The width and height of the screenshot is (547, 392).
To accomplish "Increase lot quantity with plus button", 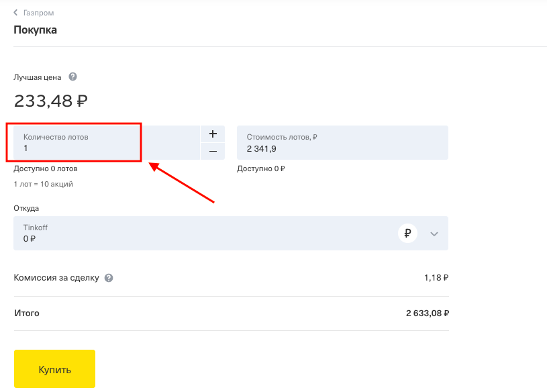I will [213, 134].
